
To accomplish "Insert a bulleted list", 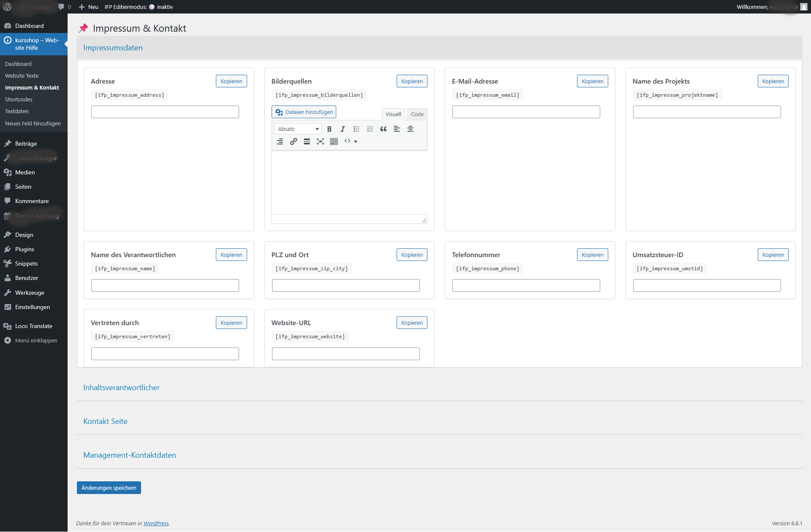I will (356, 129).
